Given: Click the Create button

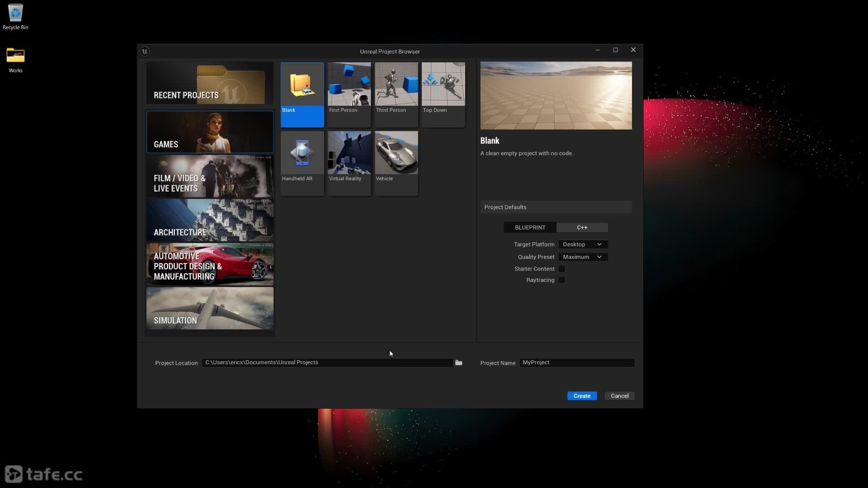Looking at the screenshot, I should point(582,396).
